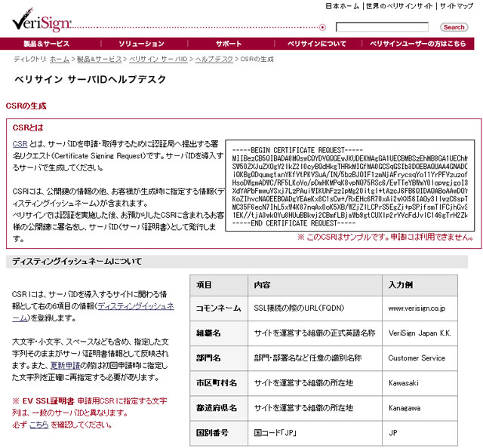483x448 pixels.
Task: Open the 日本ホーム link
Action: [343, 6]
